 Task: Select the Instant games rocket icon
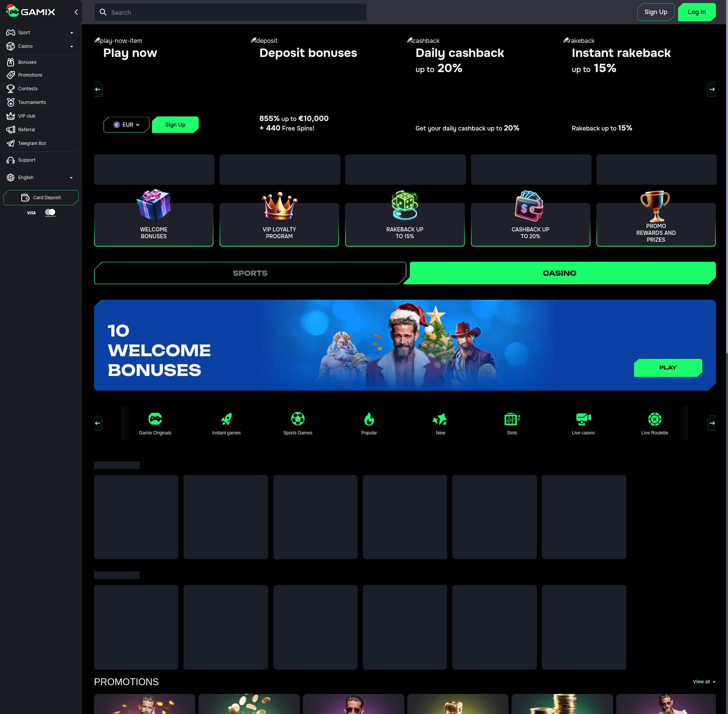coord(226,423)
